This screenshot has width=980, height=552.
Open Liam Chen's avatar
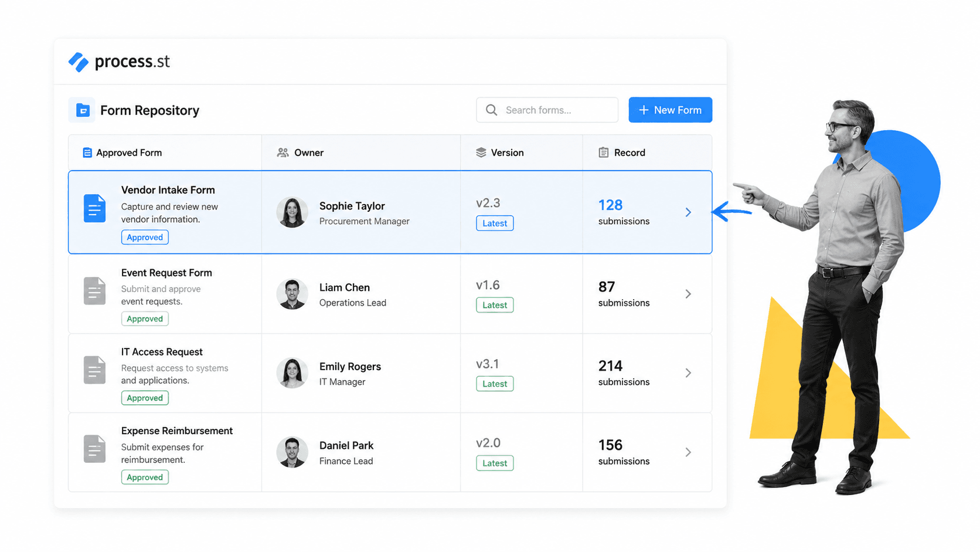click(292, 294)
